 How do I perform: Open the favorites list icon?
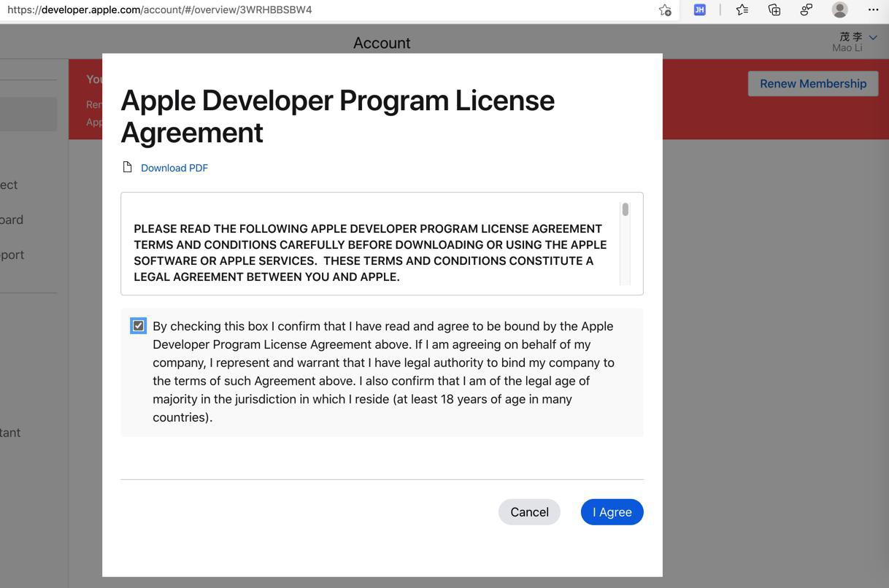click(x=742, y=9)
